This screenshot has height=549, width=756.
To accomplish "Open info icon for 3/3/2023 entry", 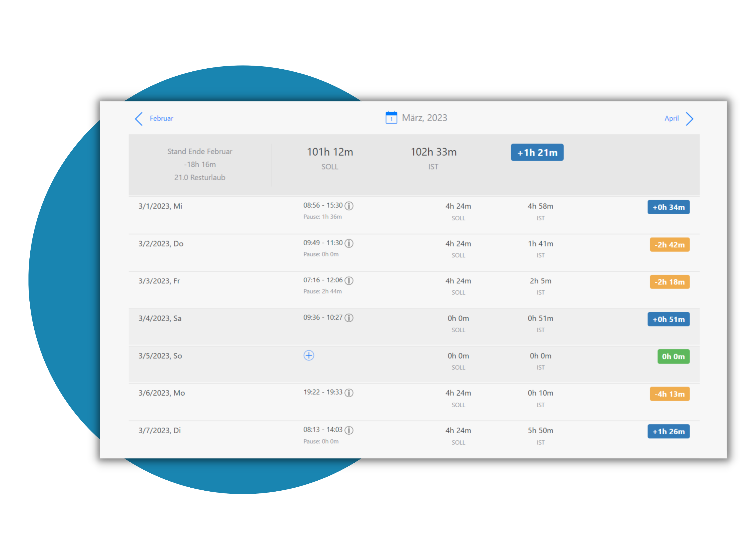I will click(x=349, y=281).
